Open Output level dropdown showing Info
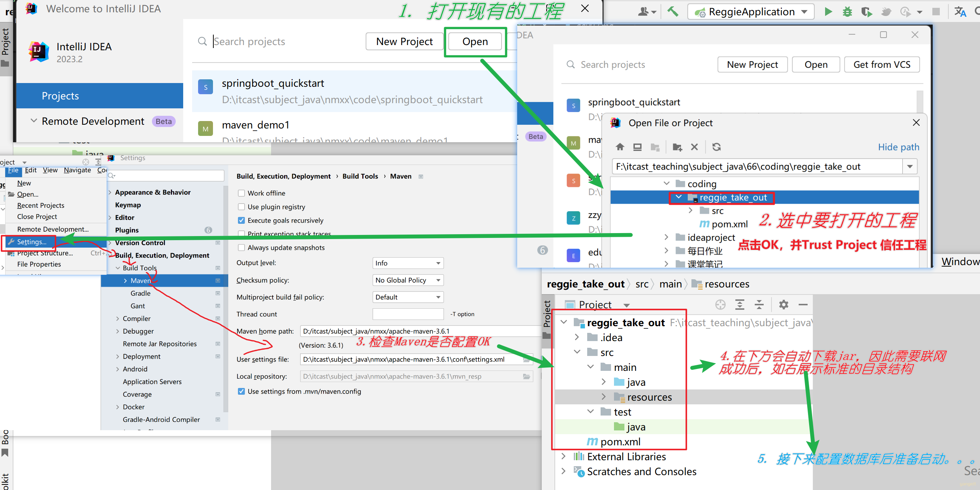Image resolution: width=980 pixels, height=490 pixels. pyautogui.click(x=408, y=263)
